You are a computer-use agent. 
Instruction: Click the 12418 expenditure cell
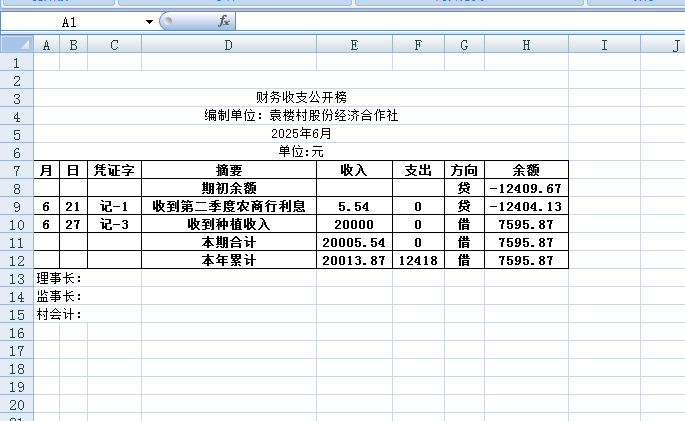click(x=417, y=260)
